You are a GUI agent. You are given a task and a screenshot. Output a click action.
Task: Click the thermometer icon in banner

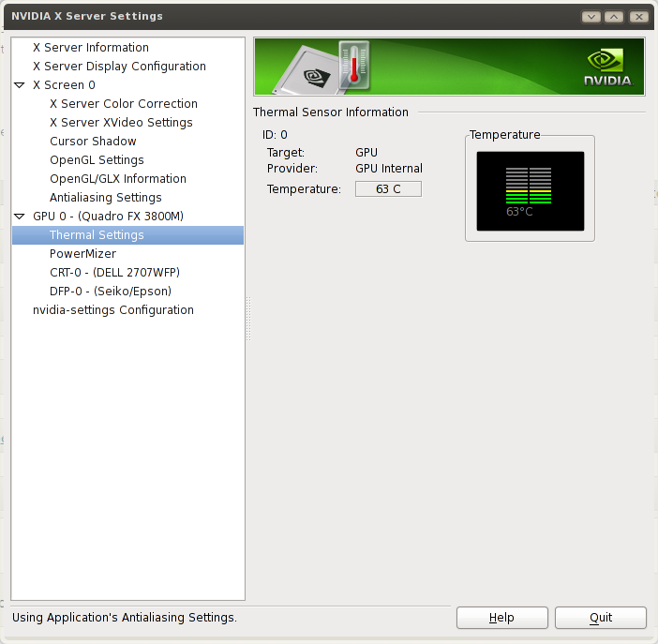(354, 65)
